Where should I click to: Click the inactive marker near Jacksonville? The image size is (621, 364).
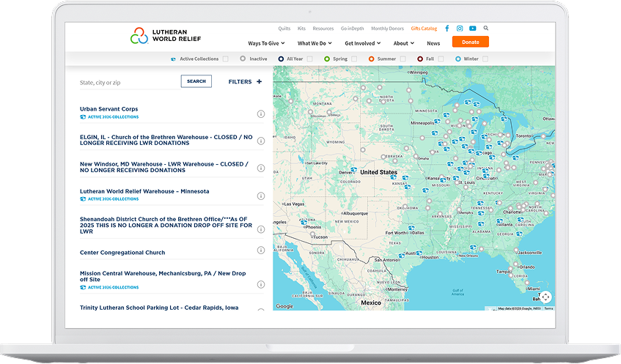click(516, 250)
